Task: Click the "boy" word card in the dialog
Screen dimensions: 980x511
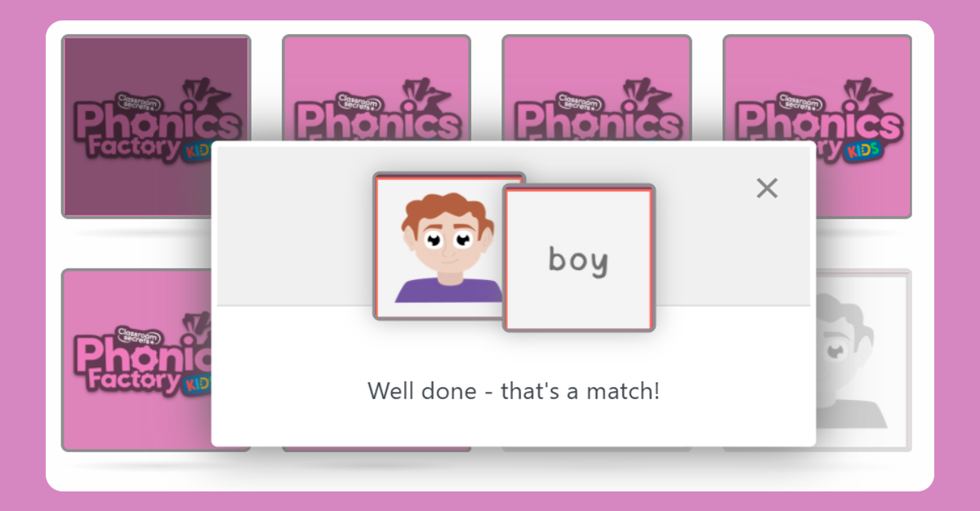Action: coord(578,259)
